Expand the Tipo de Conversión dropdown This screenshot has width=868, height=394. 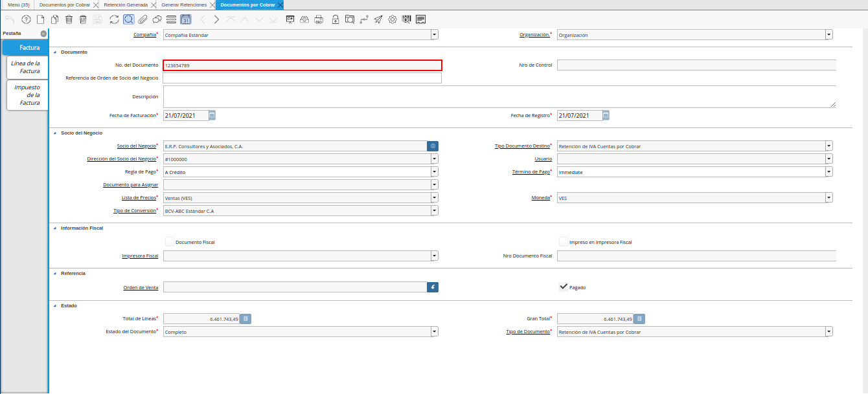click(434, 210)
